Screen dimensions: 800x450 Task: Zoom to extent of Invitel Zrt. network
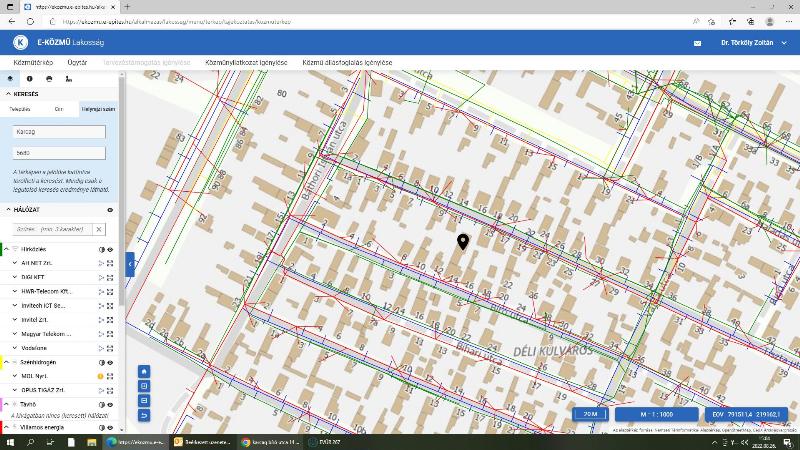coord(110,320)
